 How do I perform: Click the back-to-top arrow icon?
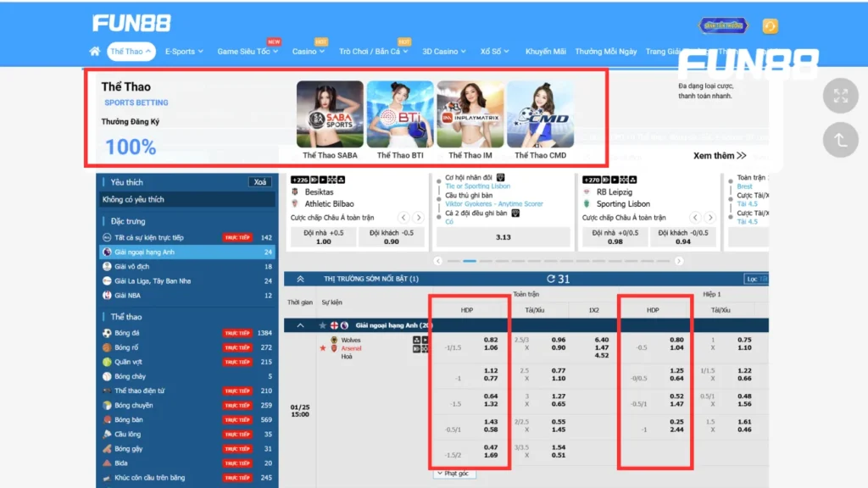click(840, 139)
